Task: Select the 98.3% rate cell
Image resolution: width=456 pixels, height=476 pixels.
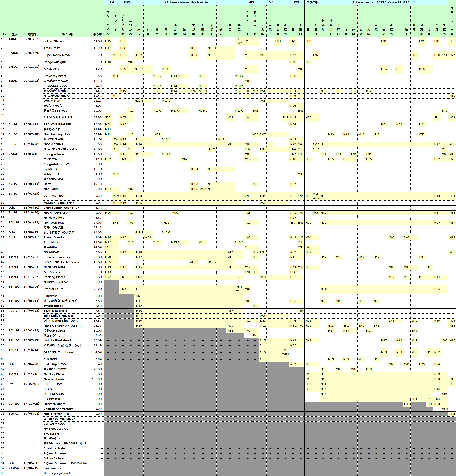Action: click(98, 196)
